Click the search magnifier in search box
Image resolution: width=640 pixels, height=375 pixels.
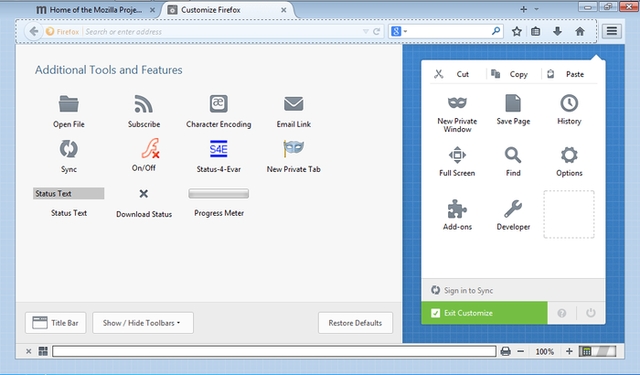point(496,31)
